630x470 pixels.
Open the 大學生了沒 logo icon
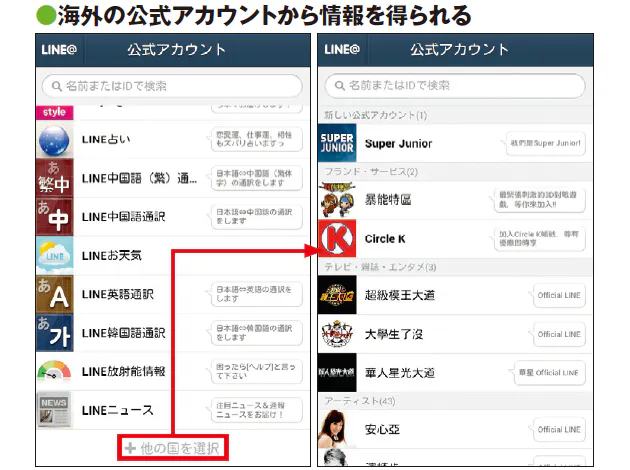(x=337, y=334)
